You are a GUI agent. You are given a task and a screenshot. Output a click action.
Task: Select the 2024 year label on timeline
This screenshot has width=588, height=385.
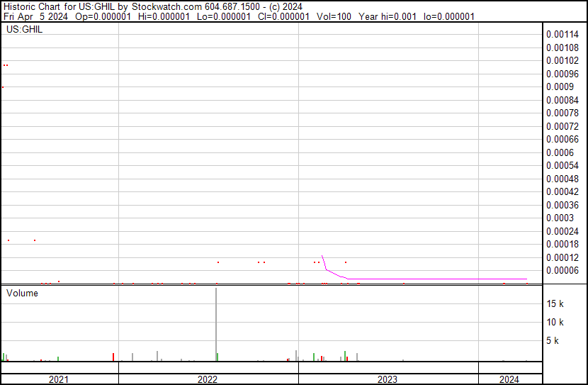pos(509,379)
